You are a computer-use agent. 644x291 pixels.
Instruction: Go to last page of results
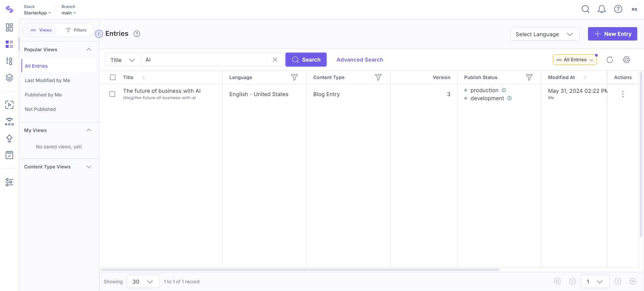(x=633, y=282)
